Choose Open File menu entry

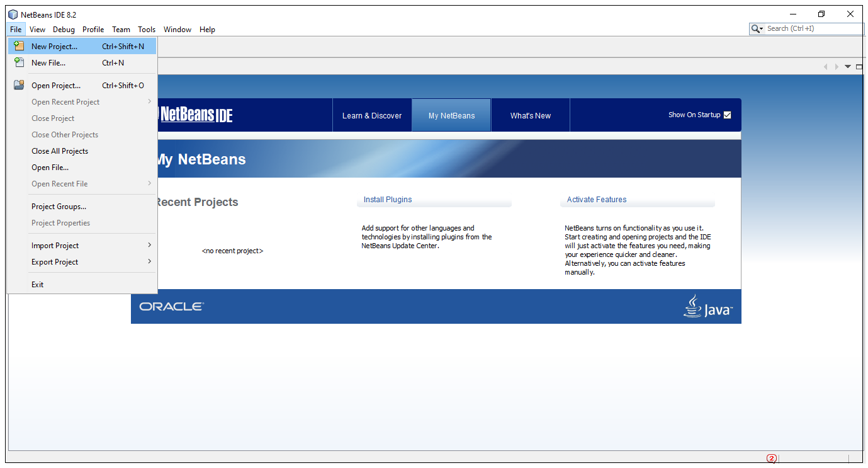[x=82, y=167]
